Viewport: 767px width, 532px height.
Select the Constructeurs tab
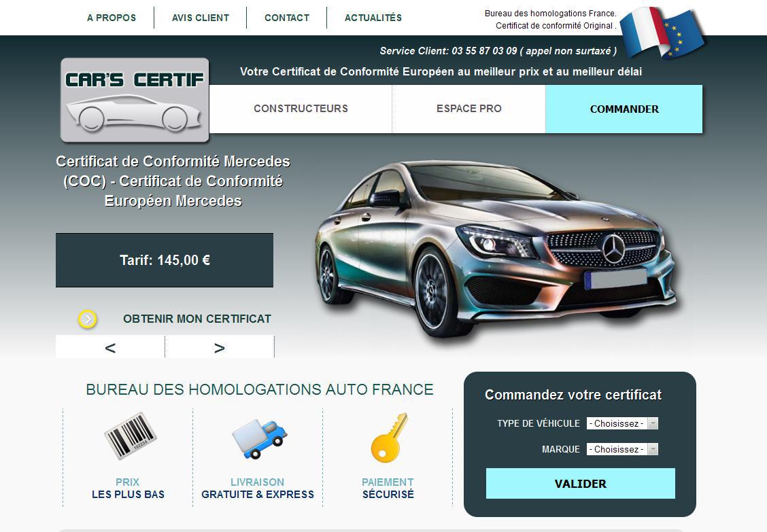(301, 109)
